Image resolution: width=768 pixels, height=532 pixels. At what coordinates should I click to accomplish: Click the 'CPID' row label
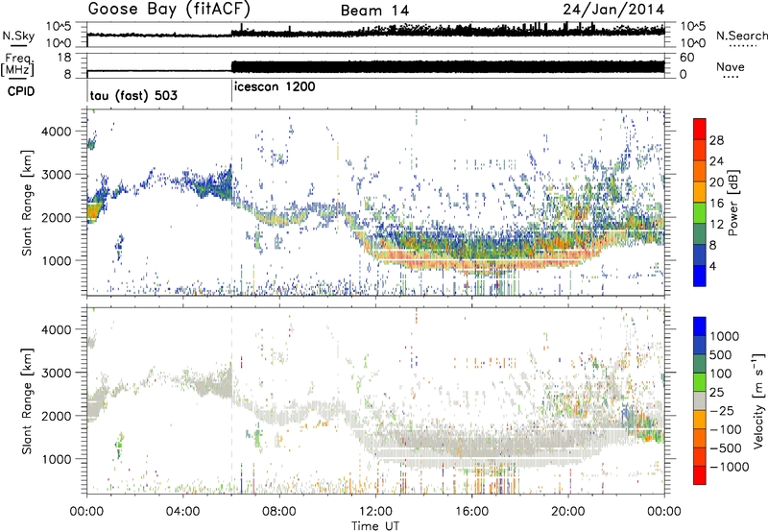click(x=21, y=91)
